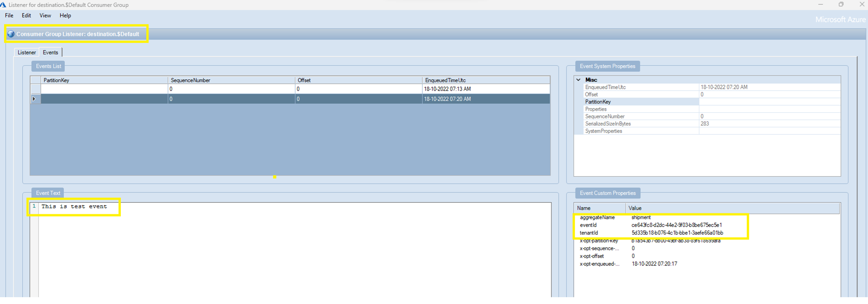Click the shipment value cell

click(641, 218)
